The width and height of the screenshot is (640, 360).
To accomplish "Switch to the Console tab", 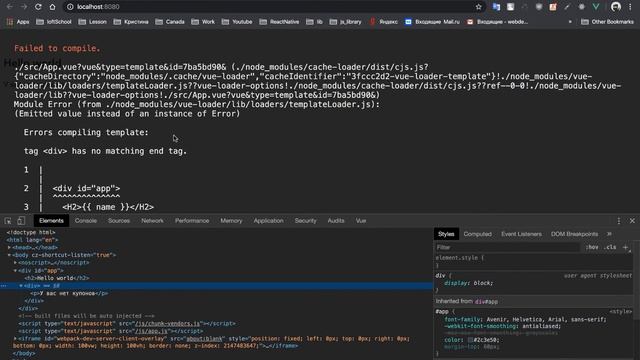I will [x=86, y=221].
